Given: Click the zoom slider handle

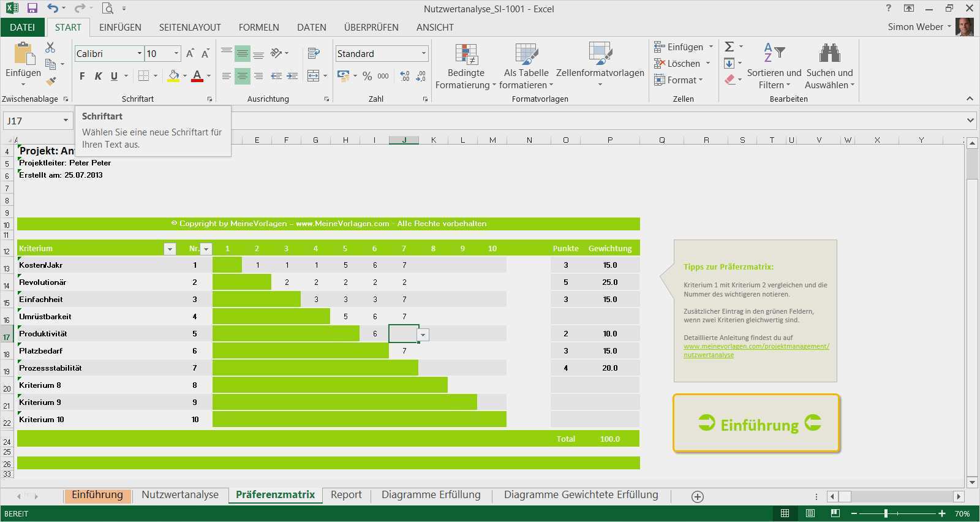Looking at the screenshot, I should [x=886, y=513].
